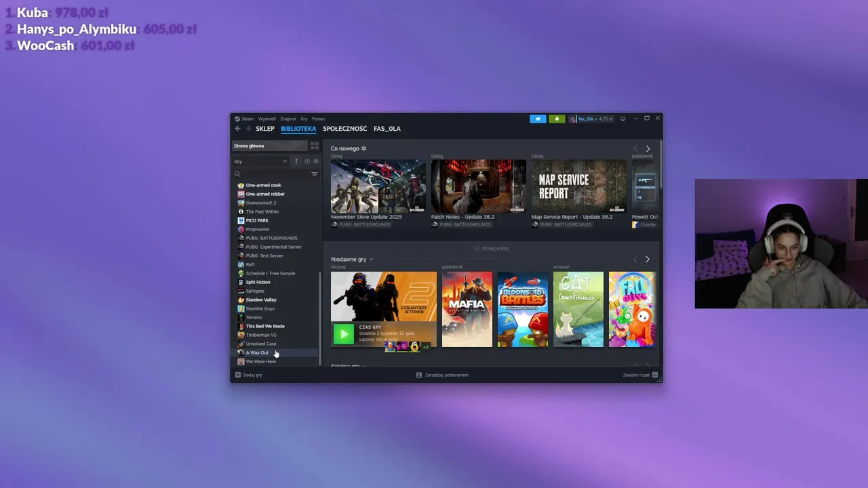Screen dimensions: 868x488
Task: Open Patch Notes Update 38.2 thumbnail
Action: click(x=479, y=186)
